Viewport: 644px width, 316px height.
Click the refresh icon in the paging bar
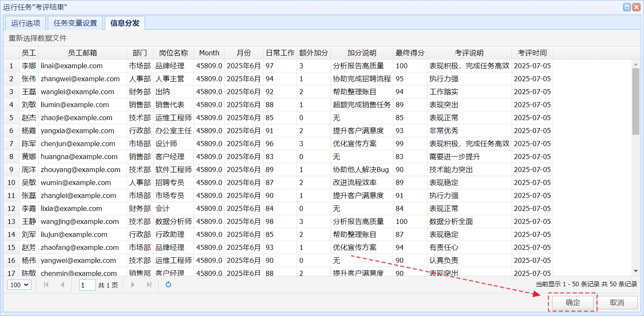click(168, 285)
